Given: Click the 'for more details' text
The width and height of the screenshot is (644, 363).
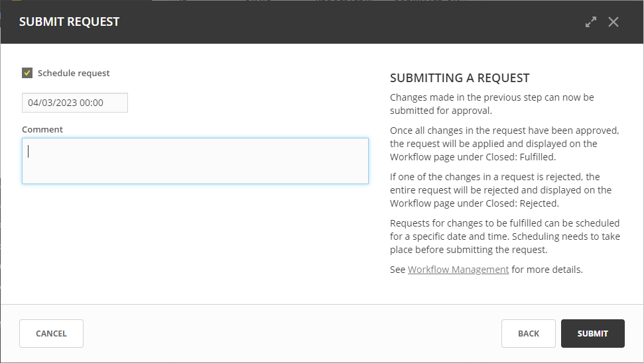Looking at the screenshot, I should click(x=547, y=270).
